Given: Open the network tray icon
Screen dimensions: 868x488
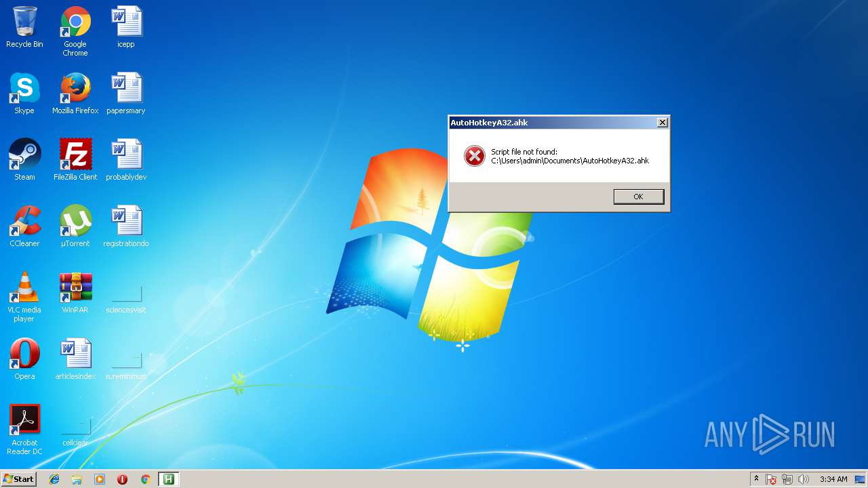Looking at the screenshot, I should 787,479.
